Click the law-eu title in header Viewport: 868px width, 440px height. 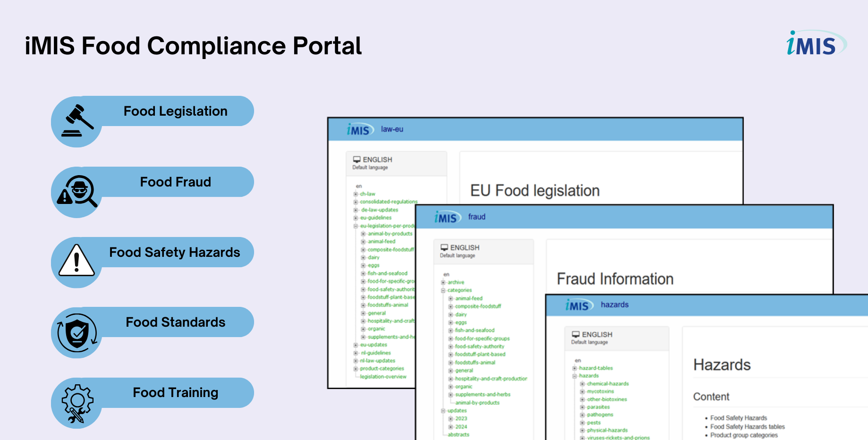tap(392, 129)
